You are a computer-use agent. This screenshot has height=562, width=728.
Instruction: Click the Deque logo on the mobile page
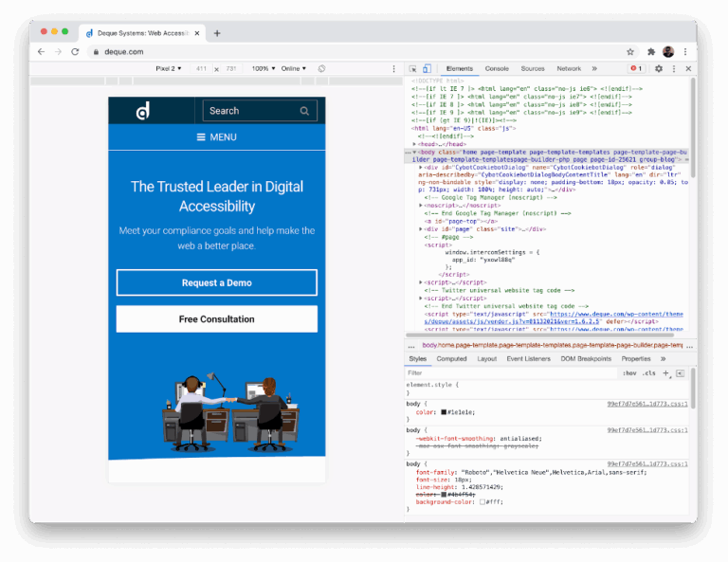[143, 111]
